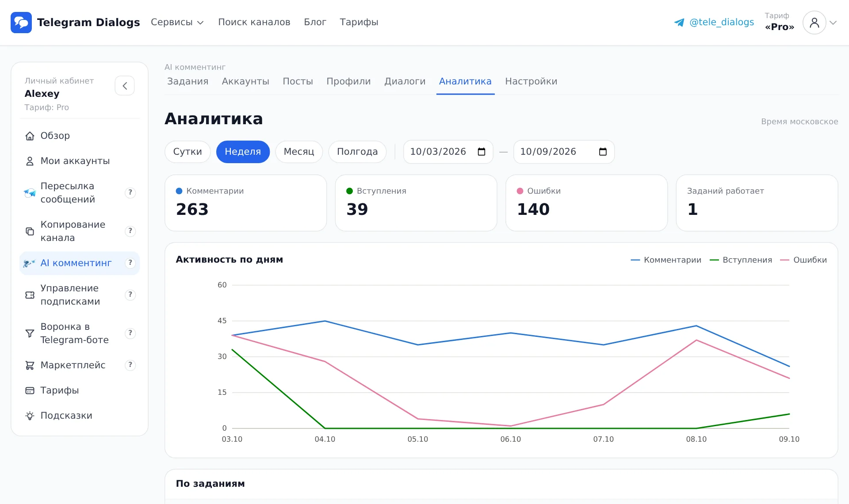Click the Обзор home icon
Image resolution: width=849 pixels, height=504 pixels.
[30, 136]
